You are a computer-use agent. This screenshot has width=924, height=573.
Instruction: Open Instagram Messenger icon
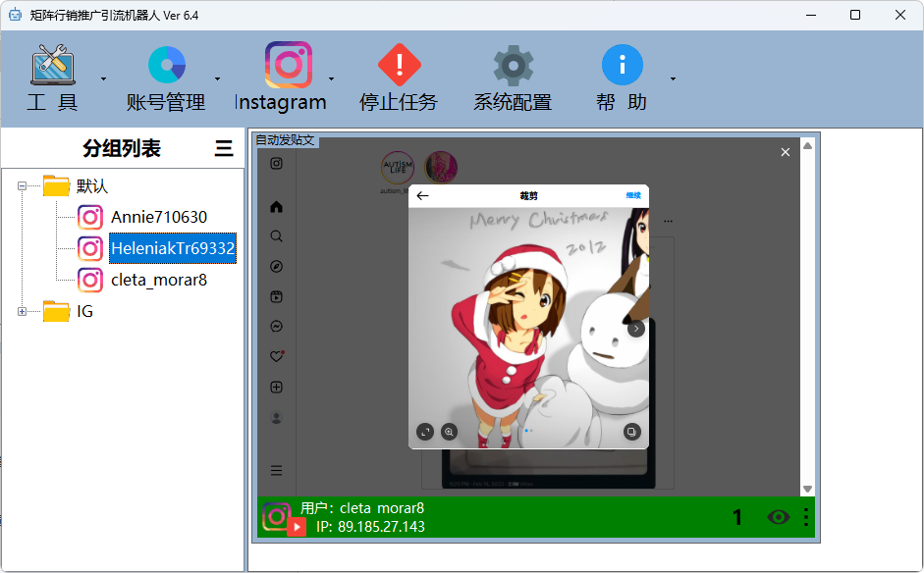click(x=276, y=327)
